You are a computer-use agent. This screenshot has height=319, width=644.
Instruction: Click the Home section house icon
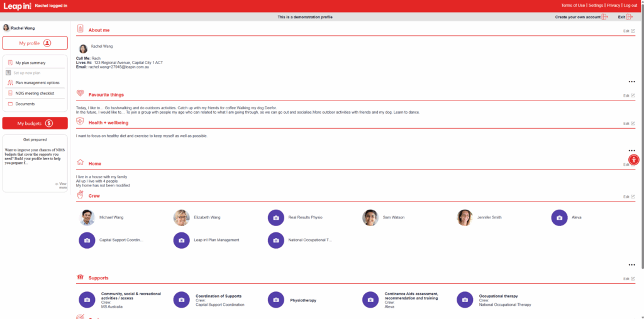(x=80, y=163)
